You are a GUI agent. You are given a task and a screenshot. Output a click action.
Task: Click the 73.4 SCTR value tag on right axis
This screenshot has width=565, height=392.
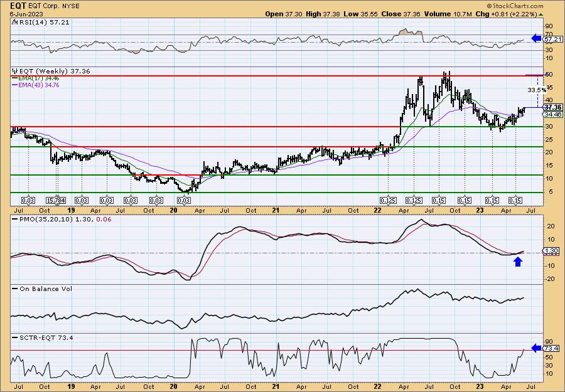tap(552, 348)
